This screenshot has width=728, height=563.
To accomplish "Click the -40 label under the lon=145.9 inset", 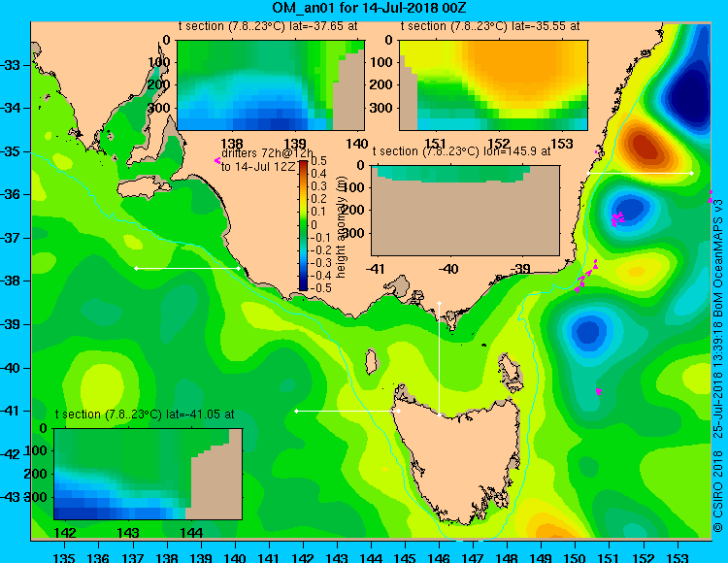I will coord(448,269).
